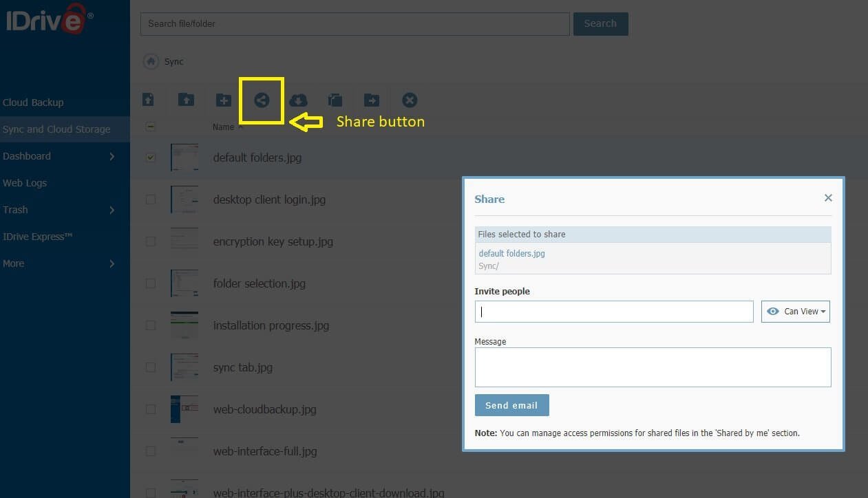
Task: Click the file name desktop client login.jpg
Action: [269, 199]
